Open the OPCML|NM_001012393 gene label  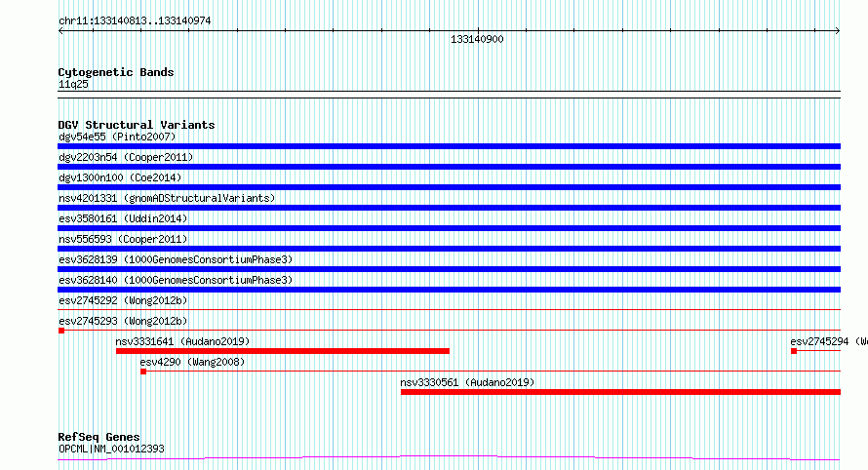coord(111,449)
